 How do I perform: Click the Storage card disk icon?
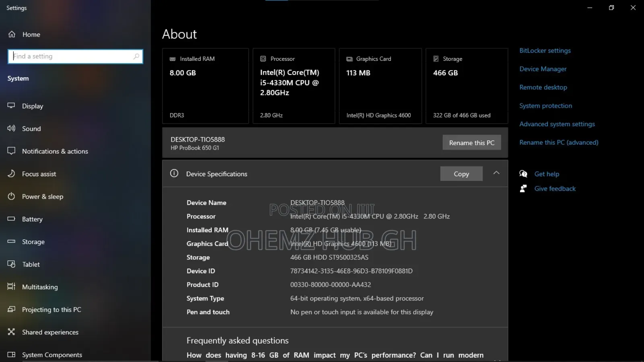point(436,59)
